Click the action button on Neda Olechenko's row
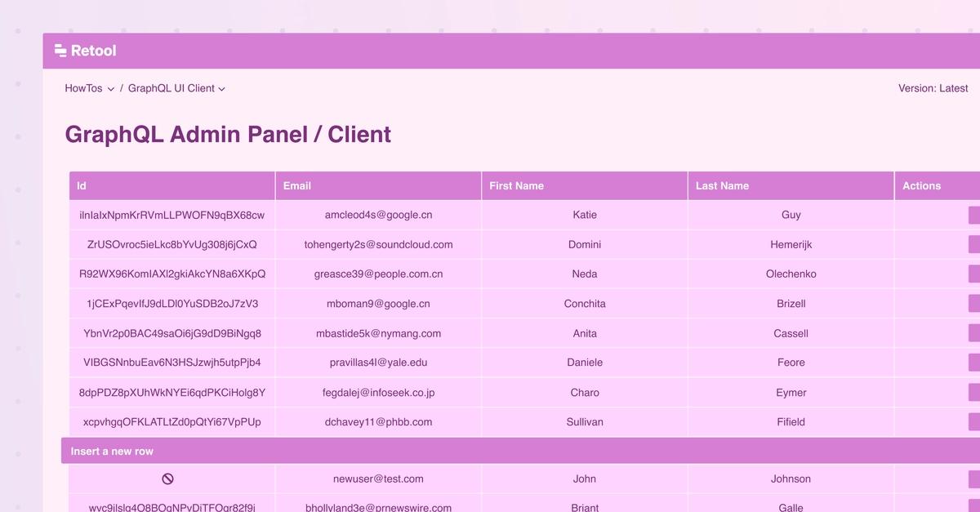The image size is (980, 512). pos(975,274)
